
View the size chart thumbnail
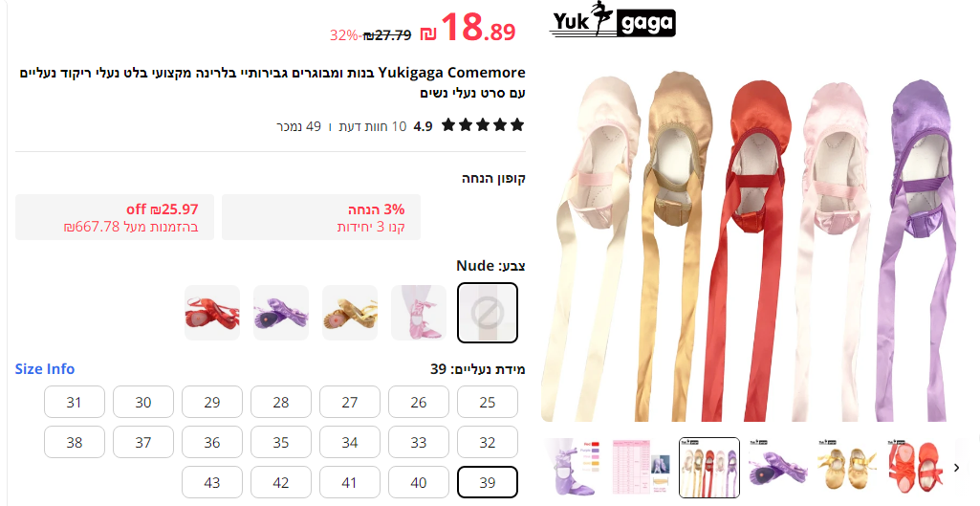pyautogui.click(x=640, y=467)
